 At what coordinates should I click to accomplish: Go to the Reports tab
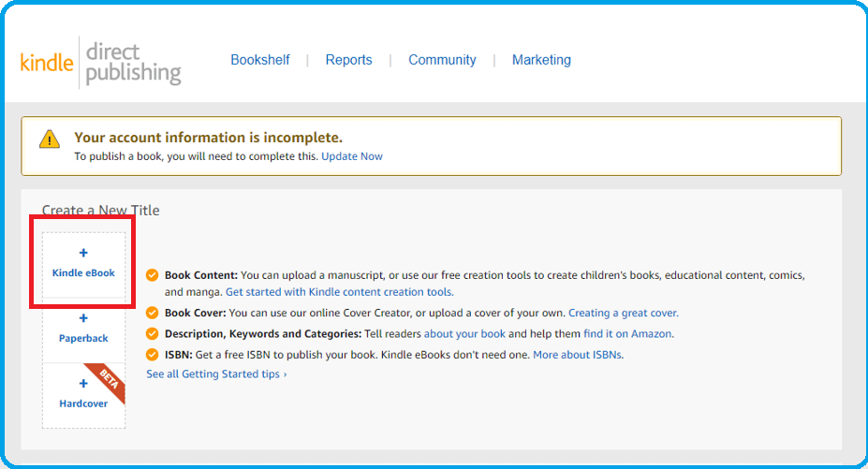(x=348, y=60)
